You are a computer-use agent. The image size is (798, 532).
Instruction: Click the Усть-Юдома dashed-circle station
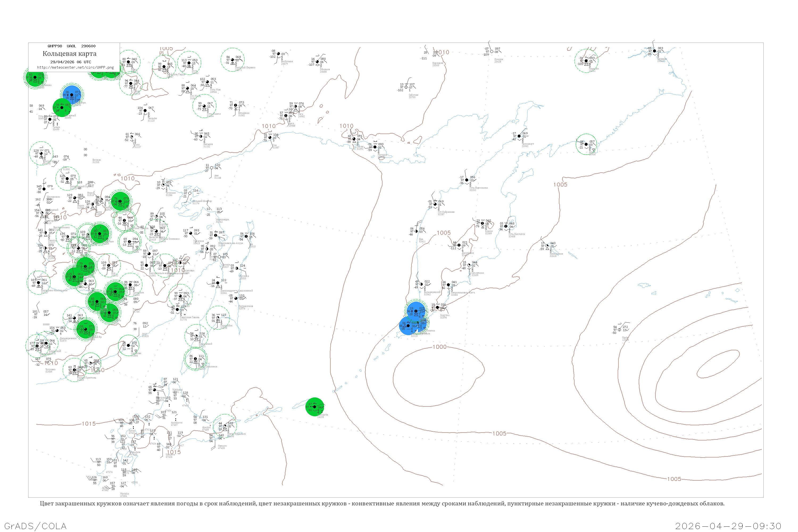204,106
